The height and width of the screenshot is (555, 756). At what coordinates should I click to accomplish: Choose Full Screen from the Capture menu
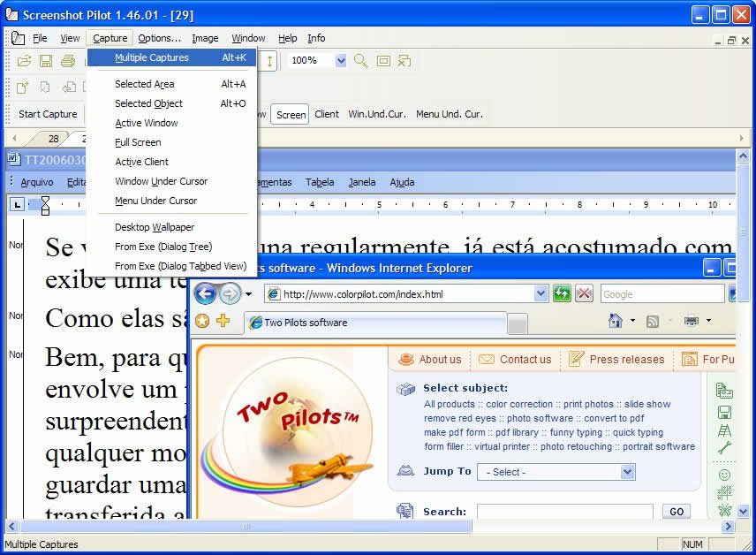(x=172, y=142)
